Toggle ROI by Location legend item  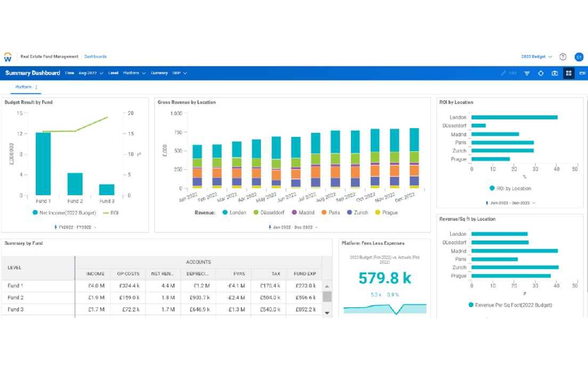coord(510,188)
